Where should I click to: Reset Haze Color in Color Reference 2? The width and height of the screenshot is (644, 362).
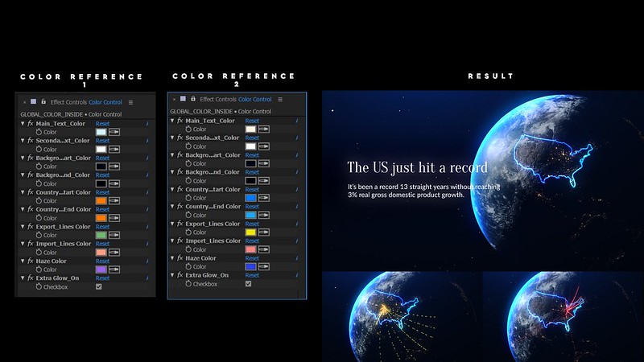click(x=252, y=258)
